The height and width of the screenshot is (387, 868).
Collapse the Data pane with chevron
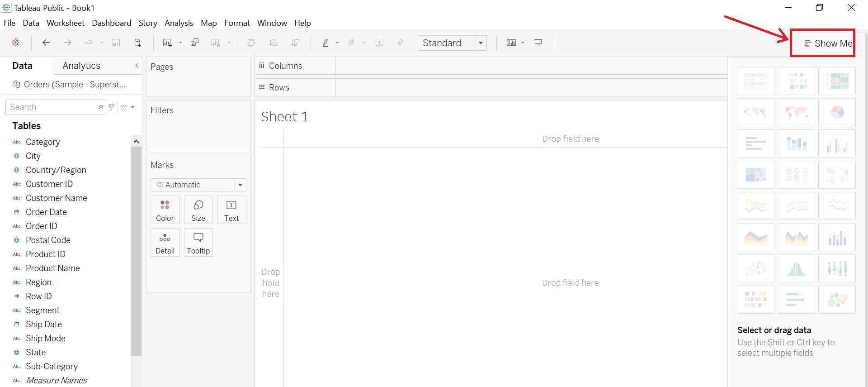137,66
